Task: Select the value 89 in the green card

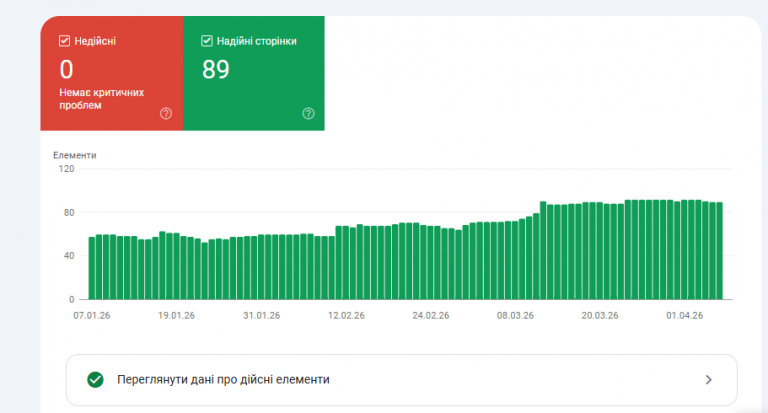Action: [216, 69]
